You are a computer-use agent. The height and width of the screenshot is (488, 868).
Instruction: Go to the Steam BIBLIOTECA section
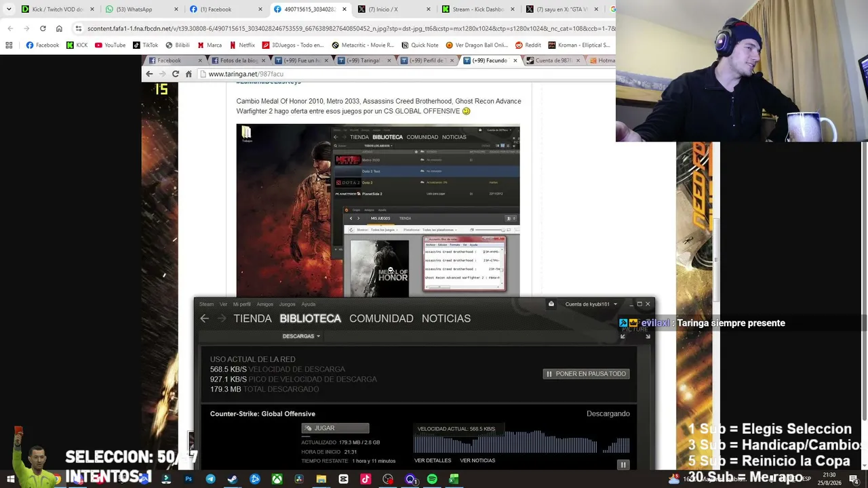[x=310, y=319]
